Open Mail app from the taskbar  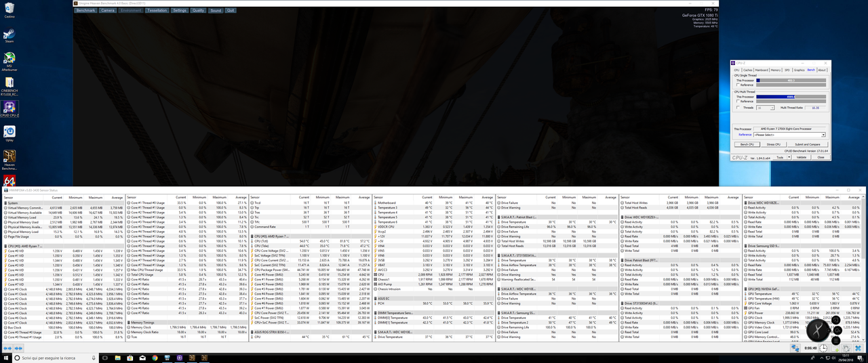click(142, 358)
